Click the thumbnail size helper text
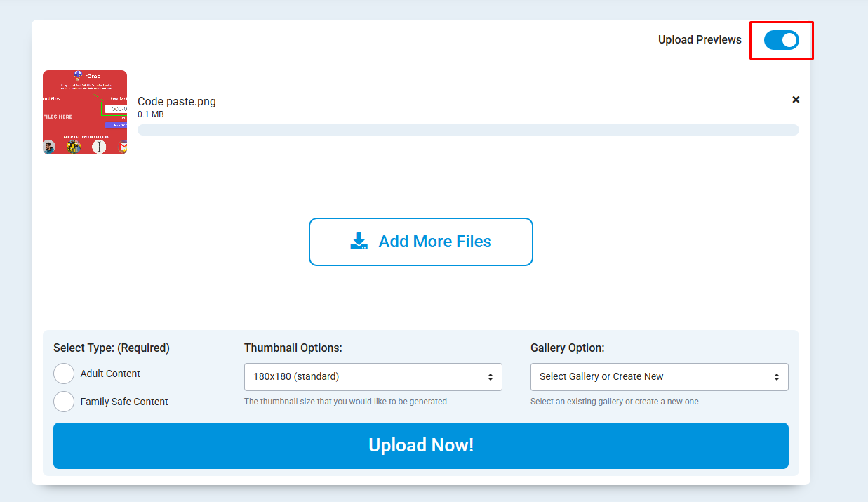 (x=346, y=401)
